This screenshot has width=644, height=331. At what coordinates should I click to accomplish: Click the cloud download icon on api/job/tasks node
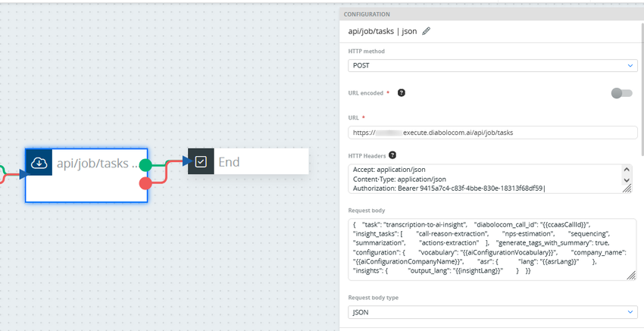click(39, 163)
